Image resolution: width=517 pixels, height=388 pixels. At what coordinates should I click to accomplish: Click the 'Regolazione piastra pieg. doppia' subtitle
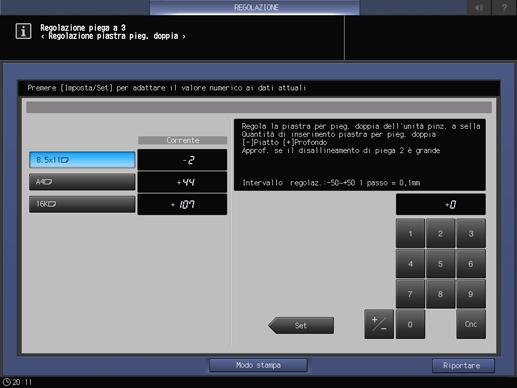[x=113, y=36]
